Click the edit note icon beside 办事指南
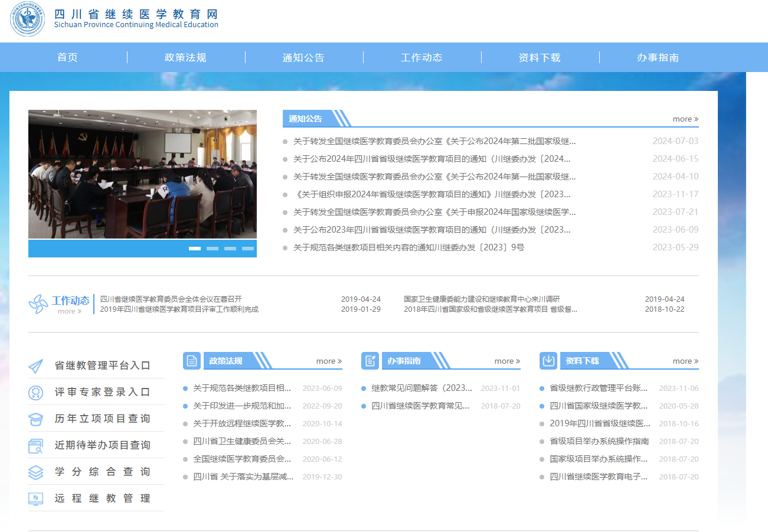 370,361
